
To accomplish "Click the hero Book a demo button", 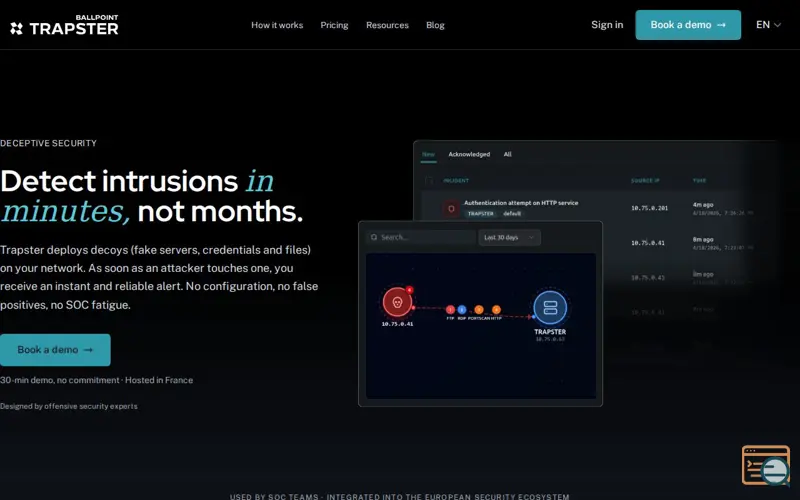I will pos(55,349).
